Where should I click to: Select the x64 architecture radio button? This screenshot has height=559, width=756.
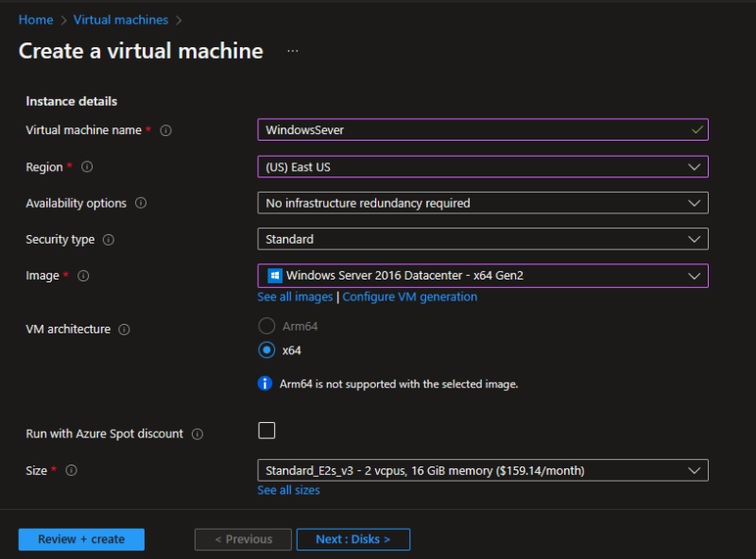[266, 349]
